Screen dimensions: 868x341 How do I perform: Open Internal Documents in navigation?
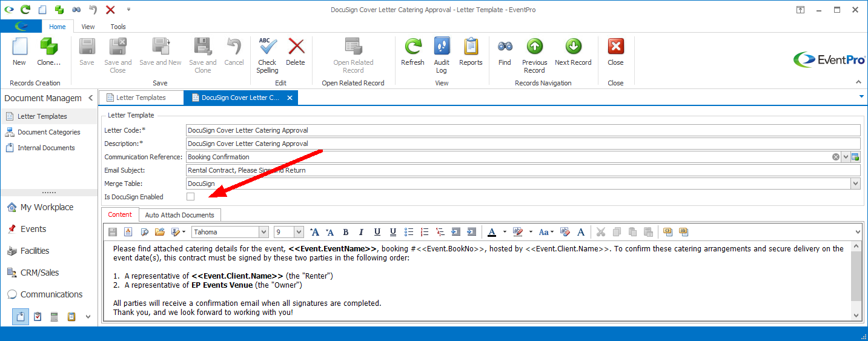(46, 148)
